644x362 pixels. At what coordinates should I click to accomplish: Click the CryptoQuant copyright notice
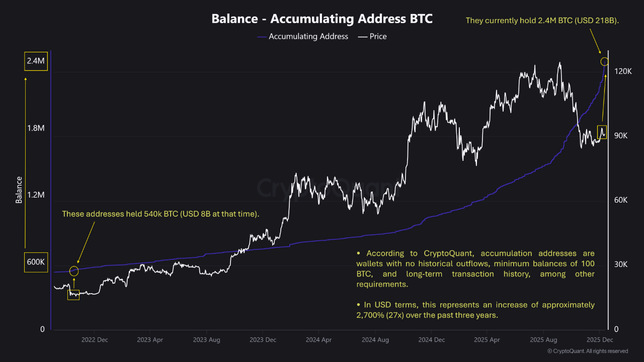point(587,351)
